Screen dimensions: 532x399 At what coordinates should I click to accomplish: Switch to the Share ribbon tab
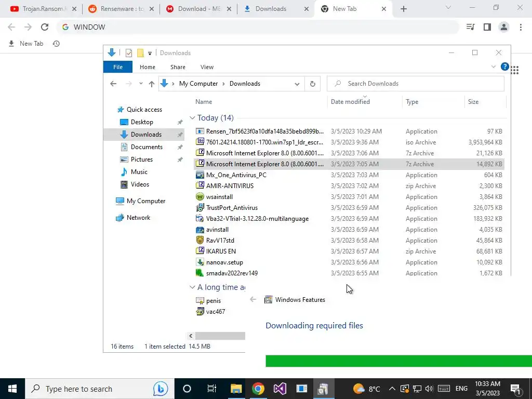point(178,67)
